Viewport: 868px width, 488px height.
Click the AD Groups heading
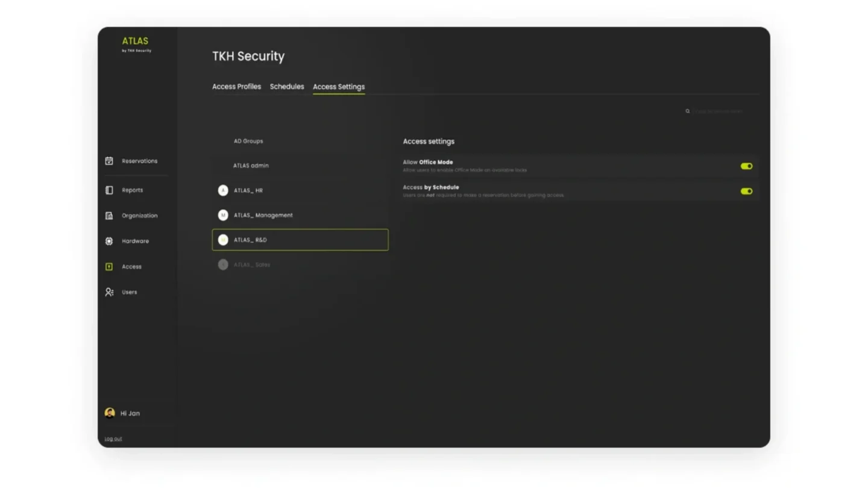coord(248,141)
